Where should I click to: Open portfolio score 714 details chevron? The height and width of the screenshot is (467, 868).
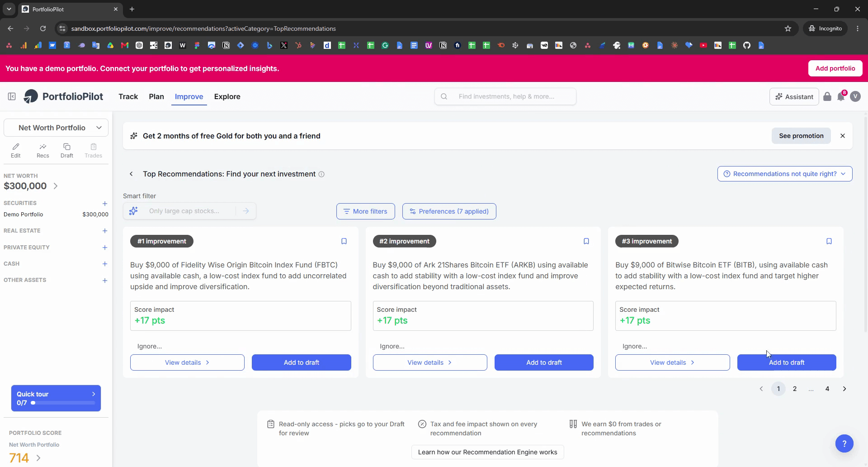coord(38,458)
